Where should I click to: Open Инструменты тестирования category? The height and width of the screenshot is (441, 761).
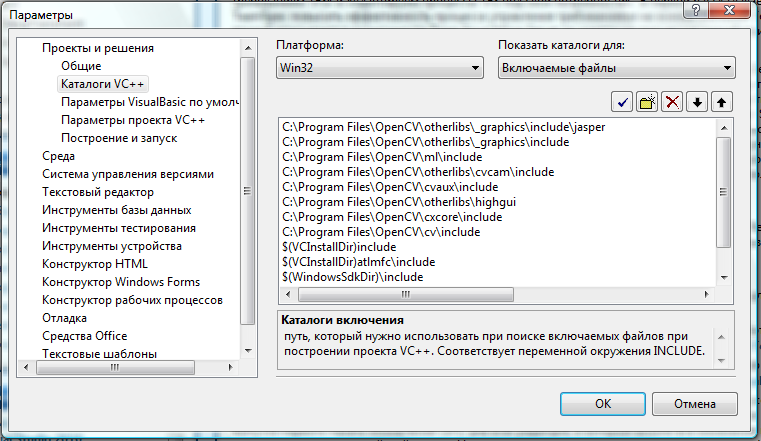119,228
